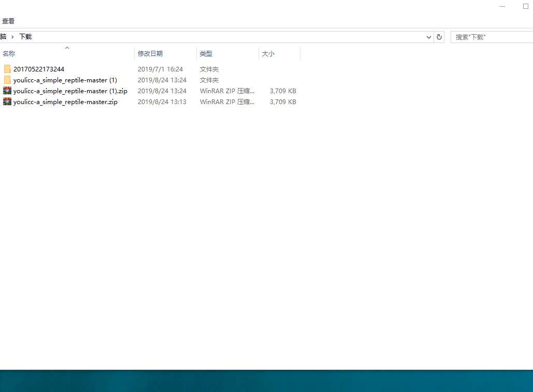
Task: Maximize the file explorer window
Action: pyautogui.click(x=526, y=6)
